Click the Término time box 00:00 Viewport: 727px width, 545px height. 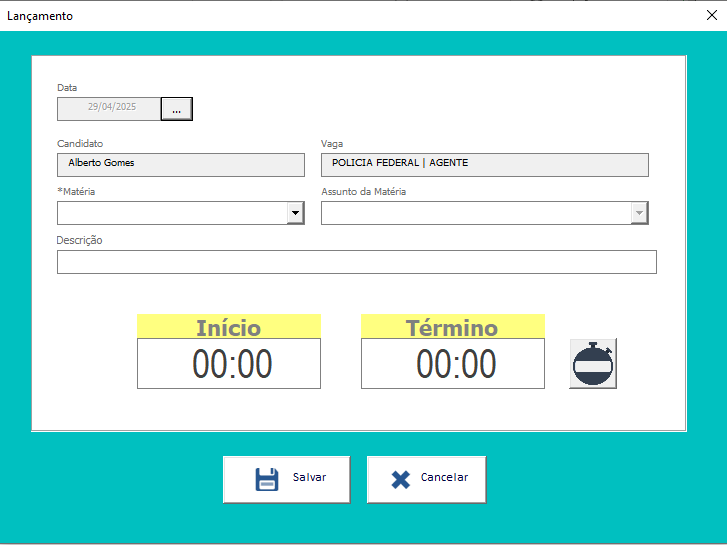pyautogui.click(x=453, y=364)
